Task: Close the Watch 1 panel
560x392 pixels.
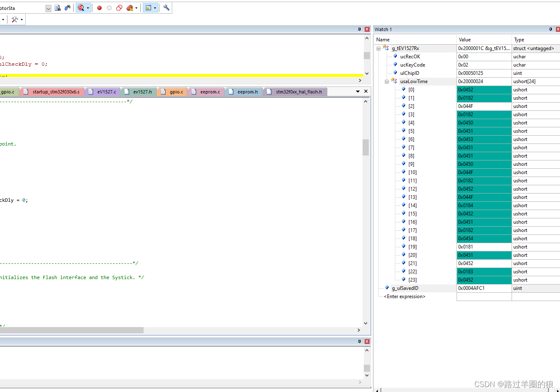Action: pyautogui.click(x=558, y=29)
